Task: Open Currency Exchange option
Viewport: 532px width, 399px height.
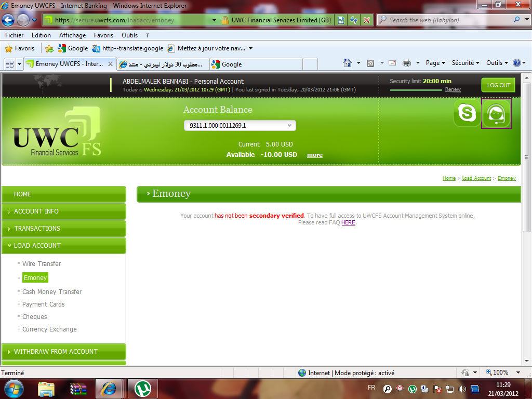Action: point(49,329)
